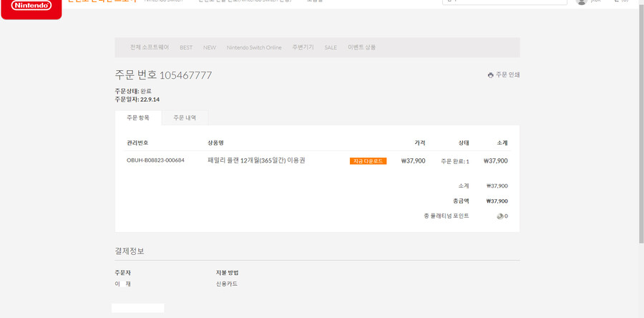
Task: Open the BEST category
Action: (x=186, y=48)
